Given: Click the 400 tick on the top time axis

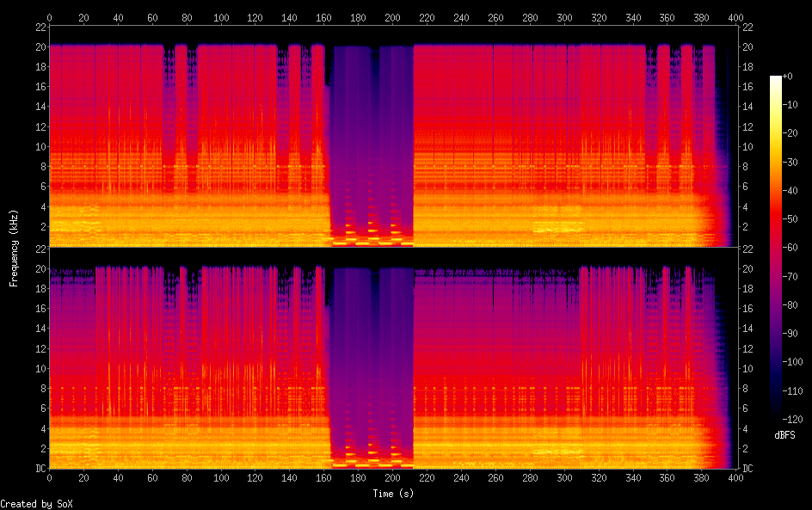Looking at the screenshot, I should click(x=735, y=17).
